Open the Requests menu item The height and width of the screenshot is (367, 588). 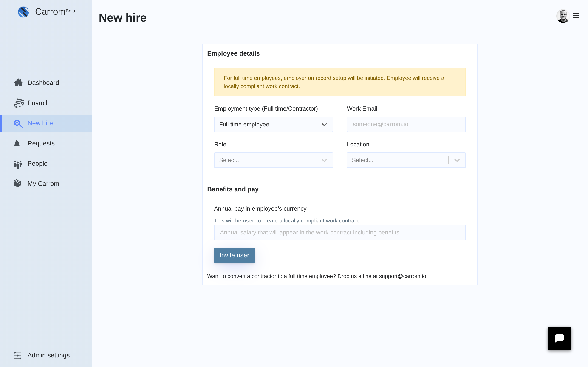(41, 143)
